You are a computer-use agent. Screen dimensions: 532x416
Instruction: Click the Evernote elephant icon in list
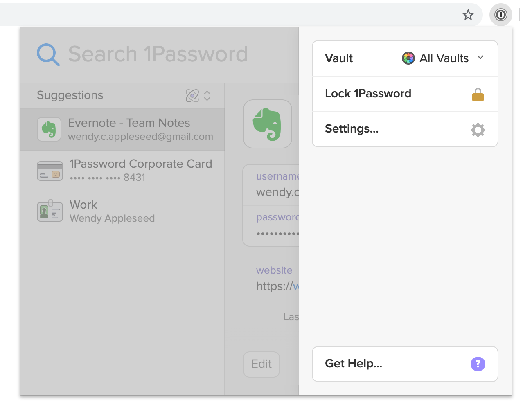pos(49,129)
